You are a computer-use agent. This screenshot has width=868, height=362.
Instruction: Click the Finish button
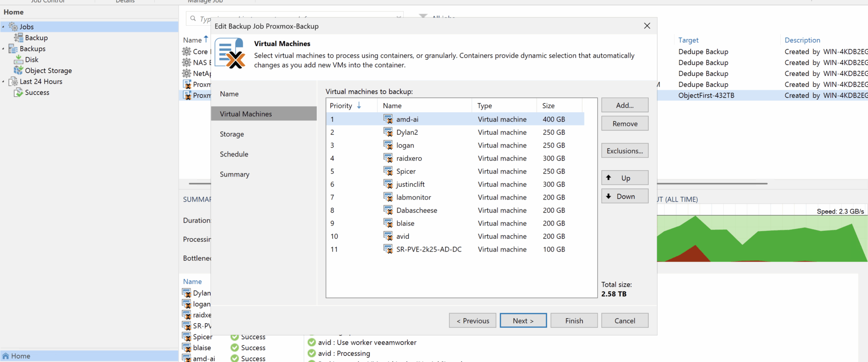[x=574, y=320]
